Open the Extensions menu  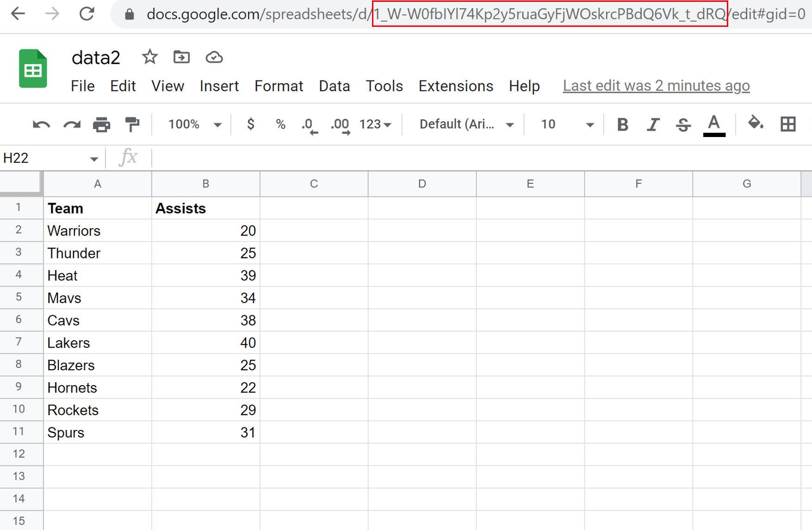click(x=455, y=86)
